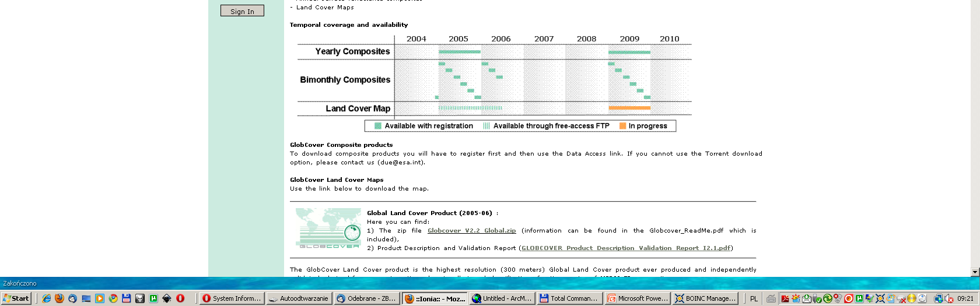This screenshot has width=980, height=306.
Task: Click on-screen keyboard icon beside PL
Action: [x=771, y=298]
